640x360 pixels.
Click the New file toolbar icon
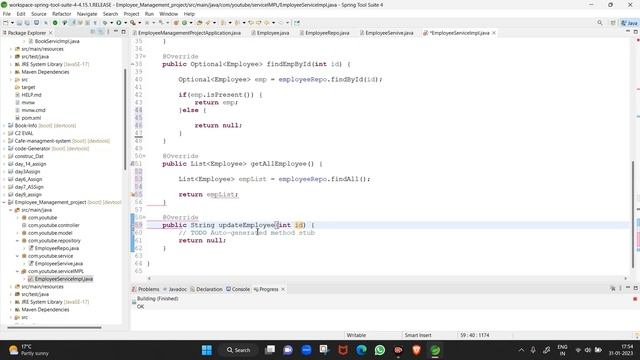point(6,22)
